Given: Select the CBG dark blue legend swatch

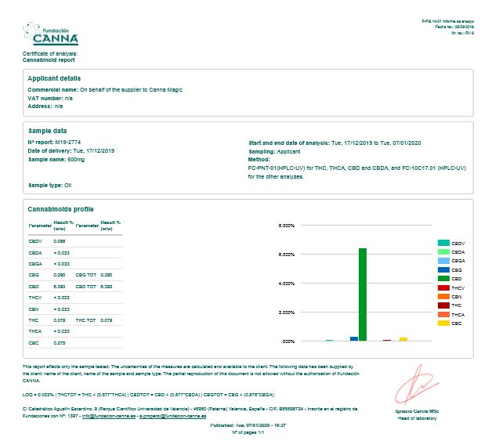Looking at the screenshot, I should click(x=443, y=270).
